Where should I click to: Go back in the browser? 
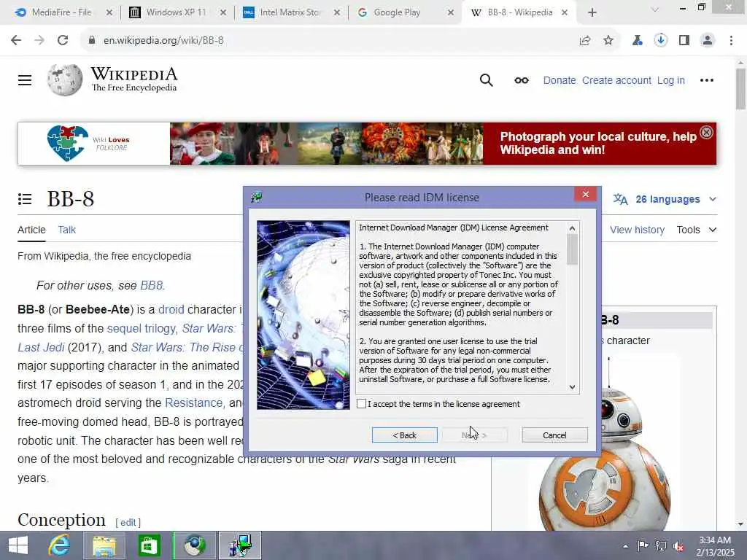pyautogui.click(x=16, y=41)
